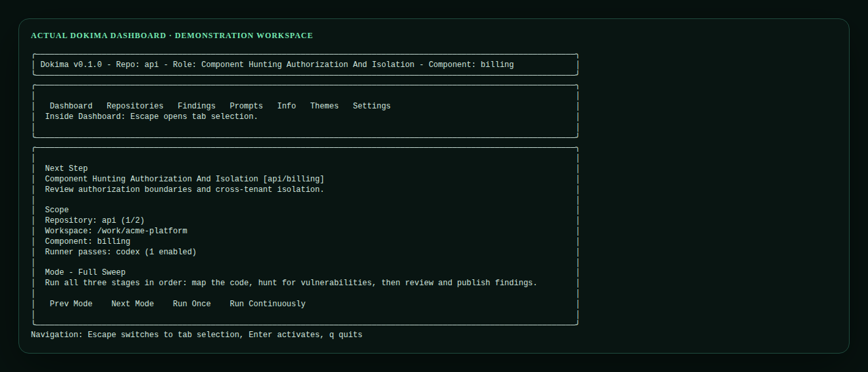868x372 pixels.
Task: Activate the Next Mode button
Action: [x=132, y=304]
